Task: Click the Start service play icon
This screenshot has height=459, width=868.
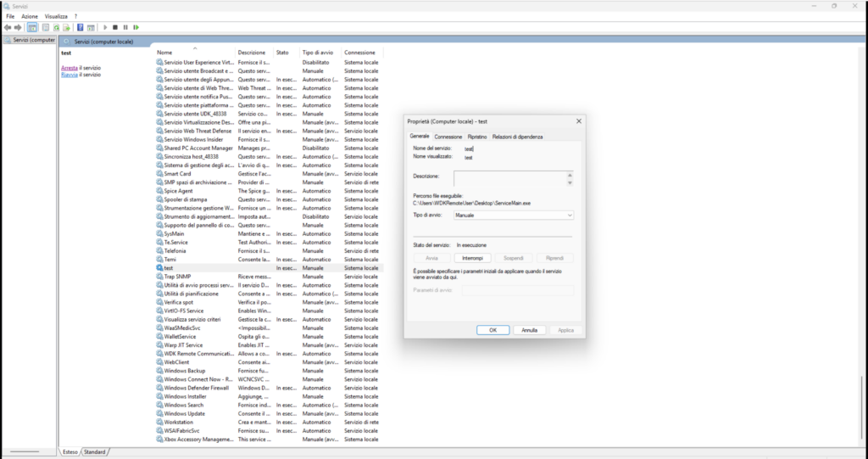Action: [x=105, y=27]
